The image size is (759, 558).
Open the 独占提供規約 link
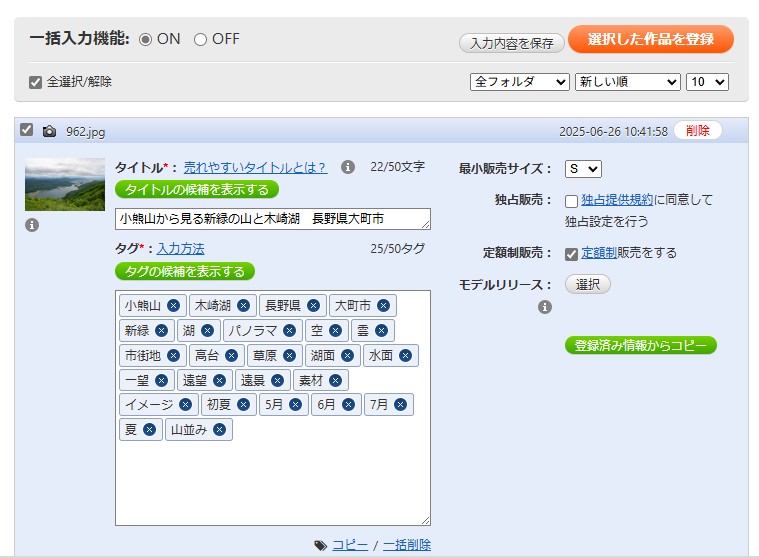coord(617,200)
